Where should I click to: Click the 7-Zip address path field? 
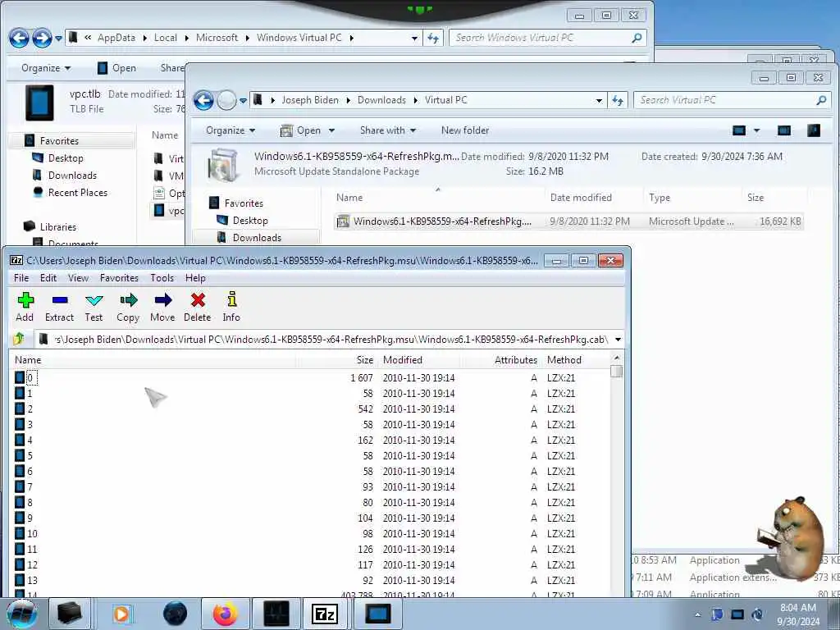click(323, 340)
